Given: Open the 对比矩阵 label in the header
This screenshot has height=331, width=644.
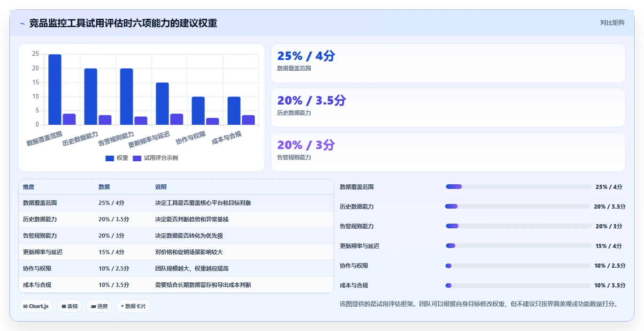Looking at the screenshot, I should [x=613, y=23].
